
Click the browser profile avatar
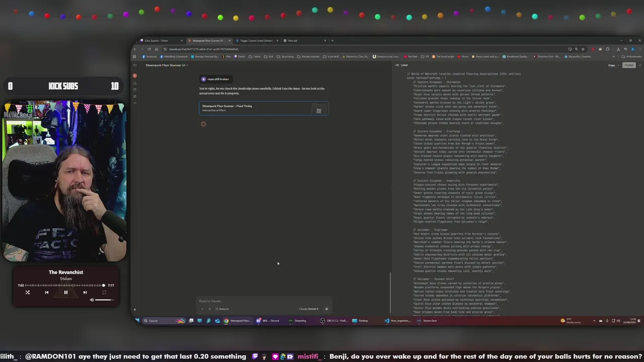tap(632, 49)
